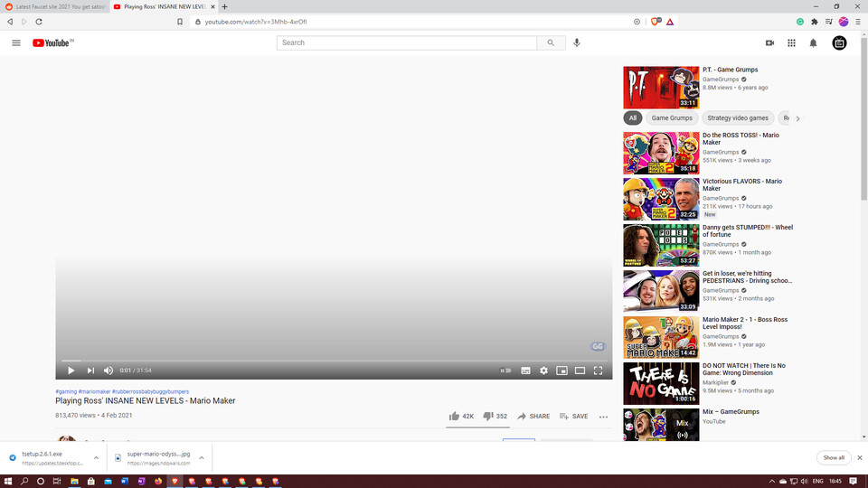Open the Do the ROSS TOSS! video thumbnail
The image size is (868, 488).
(x=661, y=153)
